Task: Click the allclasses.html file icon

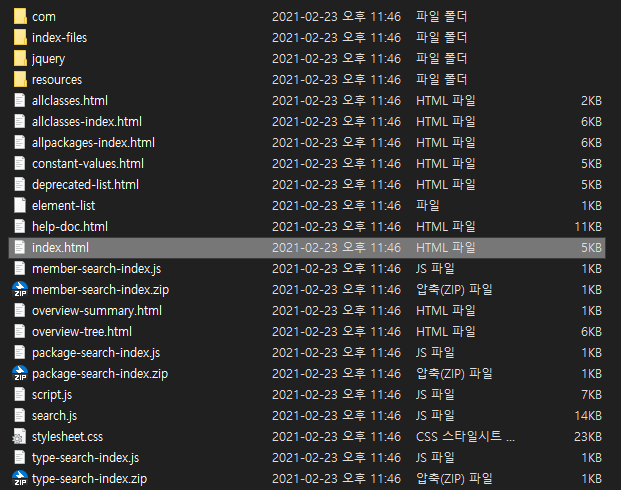Action: click(x=20, y=101)
